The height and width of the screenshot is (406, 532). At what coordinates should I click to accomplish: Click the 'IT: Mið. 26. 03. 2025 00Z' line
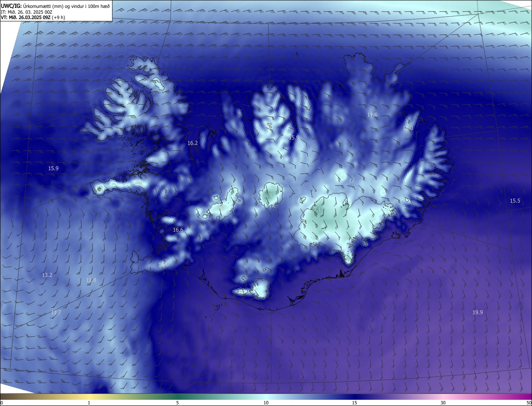point(26,12)
